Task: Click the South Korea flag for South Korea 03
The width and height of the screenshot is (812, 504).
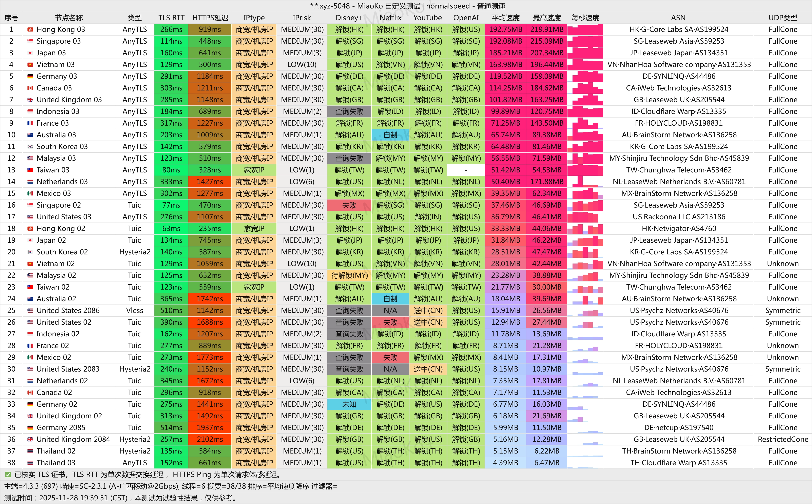Action: pos(30,147)
